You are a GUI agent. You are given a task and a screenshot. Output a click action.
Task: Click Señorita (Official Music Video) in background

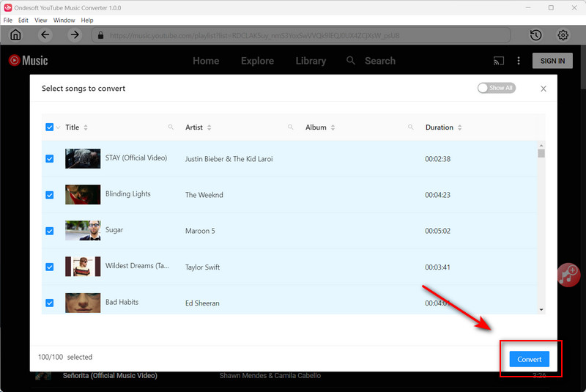[110, 376]
